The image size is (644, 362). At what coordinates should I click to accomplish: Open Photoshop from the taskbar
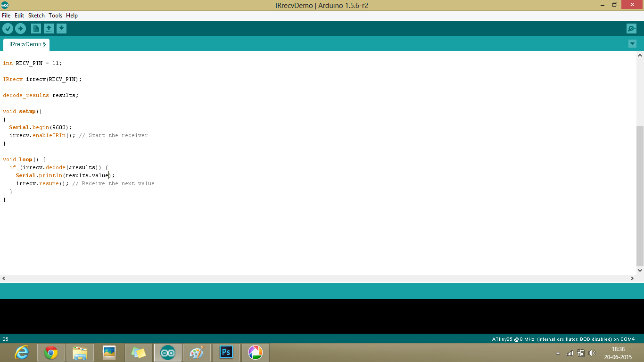point(226,353)
